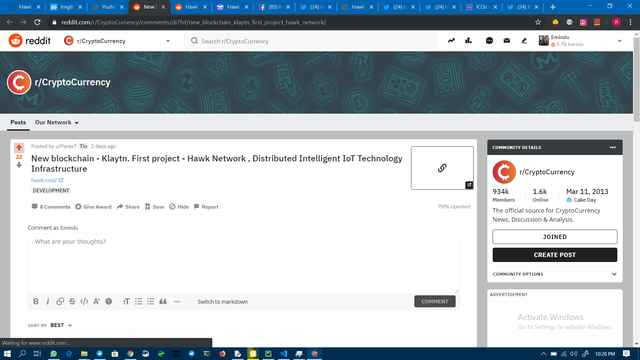Screen dimensions: 640x360
Task: Toggle inline code in comment editor
Action: pos(84,302)
